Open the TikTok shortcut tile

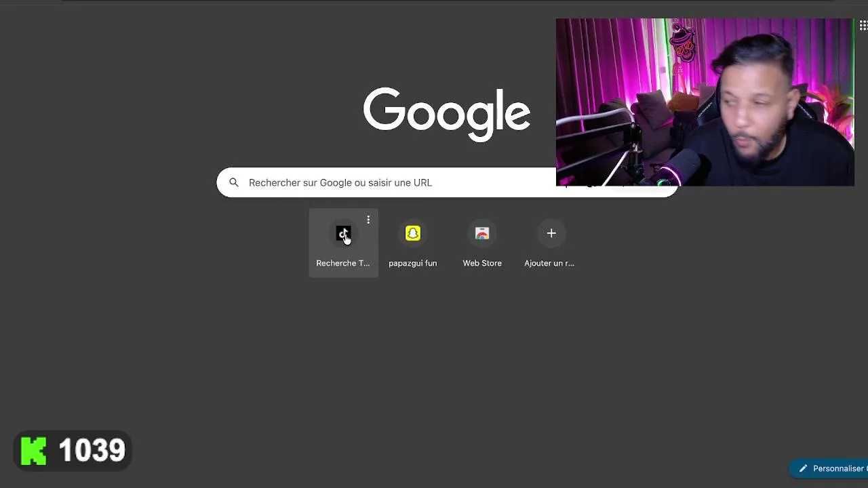(x=343, y=243)
